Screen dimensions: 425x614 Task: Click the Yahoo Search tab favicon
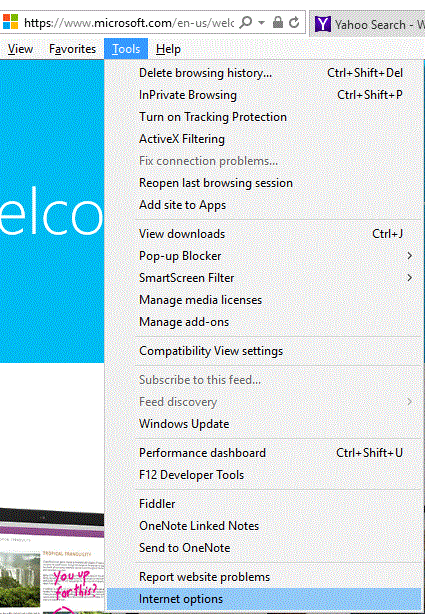tap(323, 24)
